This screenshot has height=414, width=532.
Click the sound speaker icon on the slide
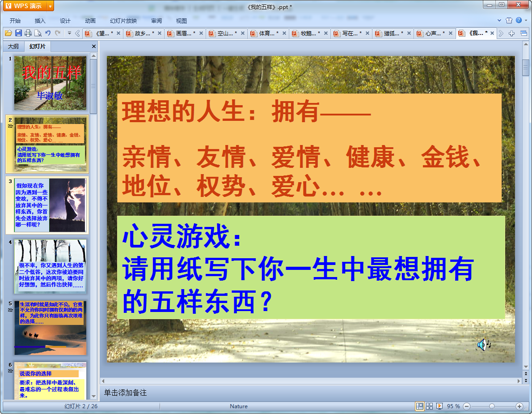[x=484, y=345]
